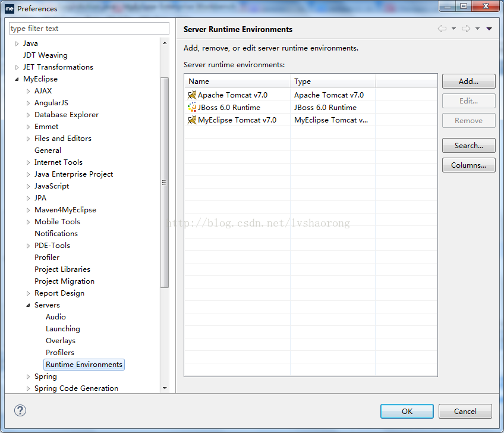Click the MyEclipse Tomcat v7.0 icon
504x433 pixels.
192,120
